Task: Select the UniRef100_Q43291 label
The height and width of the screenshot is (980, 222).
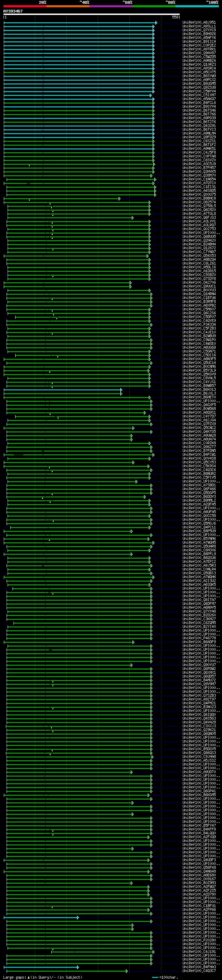Action: click(199, 126)
